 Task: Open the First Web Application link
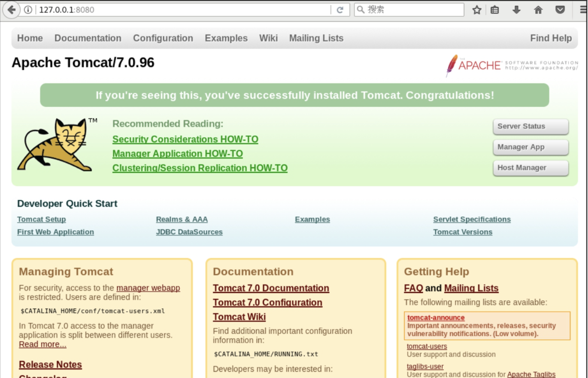pyautogui.click(x=55, y=232)
